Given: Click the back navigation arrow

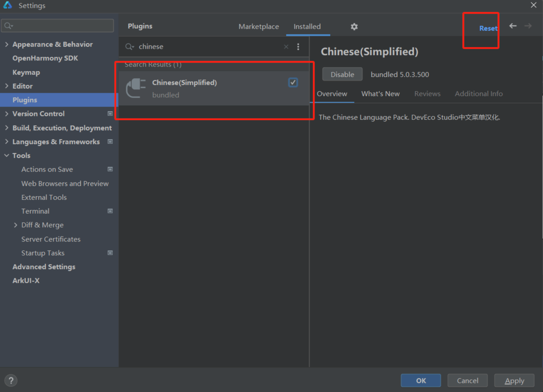Looking at the screenshot, I should [513, 26].
